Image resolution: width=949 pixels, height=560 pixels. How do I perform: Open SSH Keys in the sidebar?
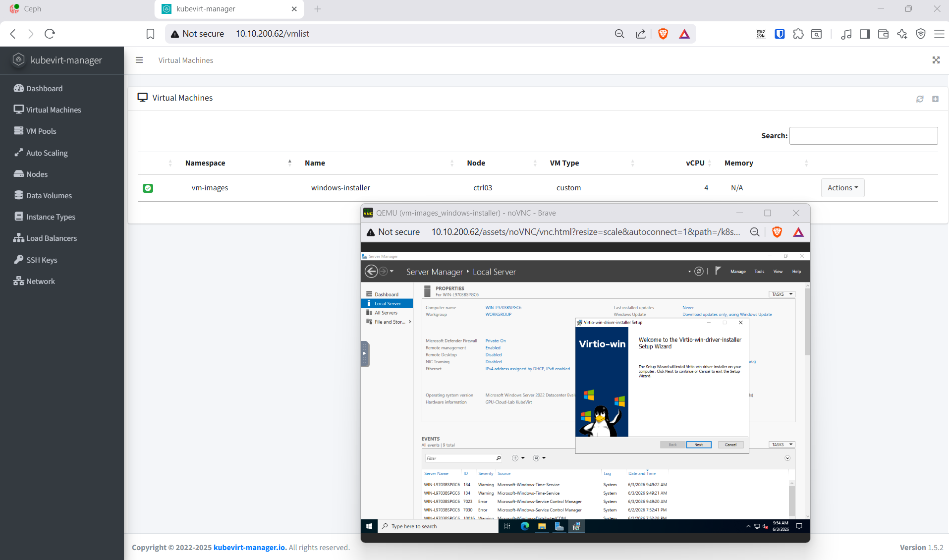36,260
